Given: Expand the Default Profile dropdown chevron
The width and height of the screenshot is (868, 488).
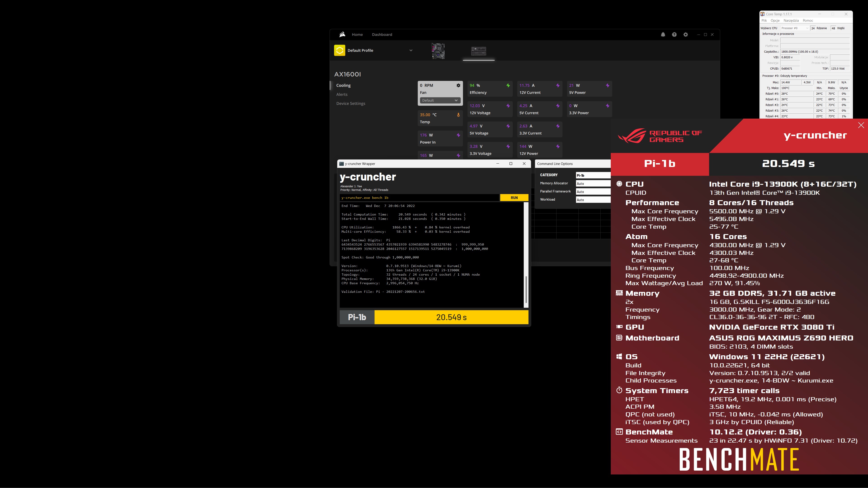Looking at the screenshot, I should coord(411,51).
